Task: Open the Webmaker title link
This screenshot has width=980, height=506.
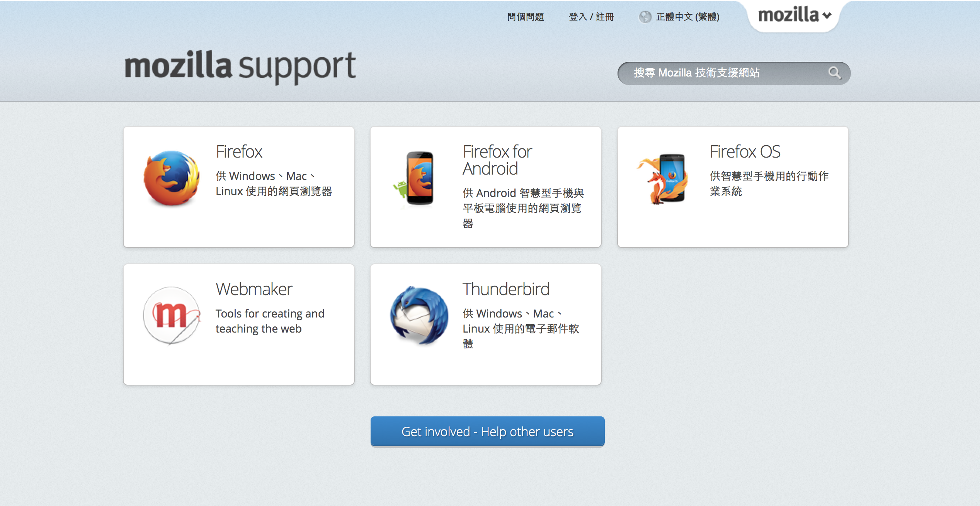Action: click(x=254, y=289)
